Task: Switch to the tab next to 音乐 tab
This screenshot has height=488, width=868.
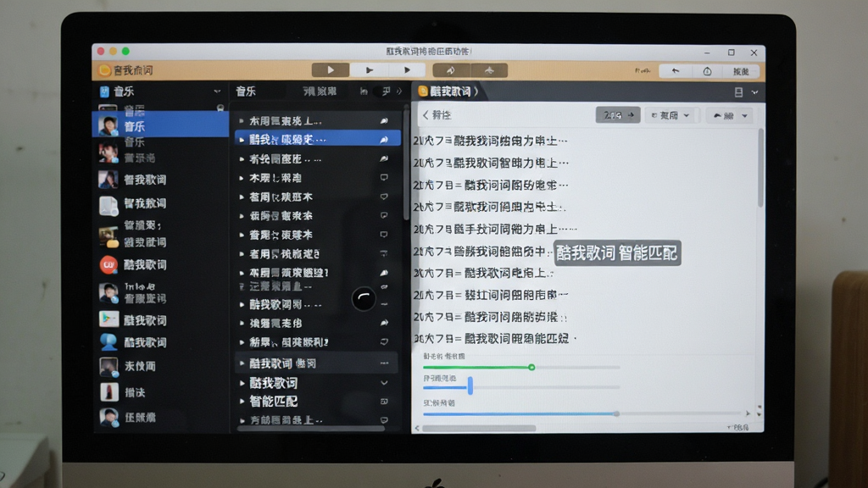Action: pyautogui.click(x=320, y=91)
